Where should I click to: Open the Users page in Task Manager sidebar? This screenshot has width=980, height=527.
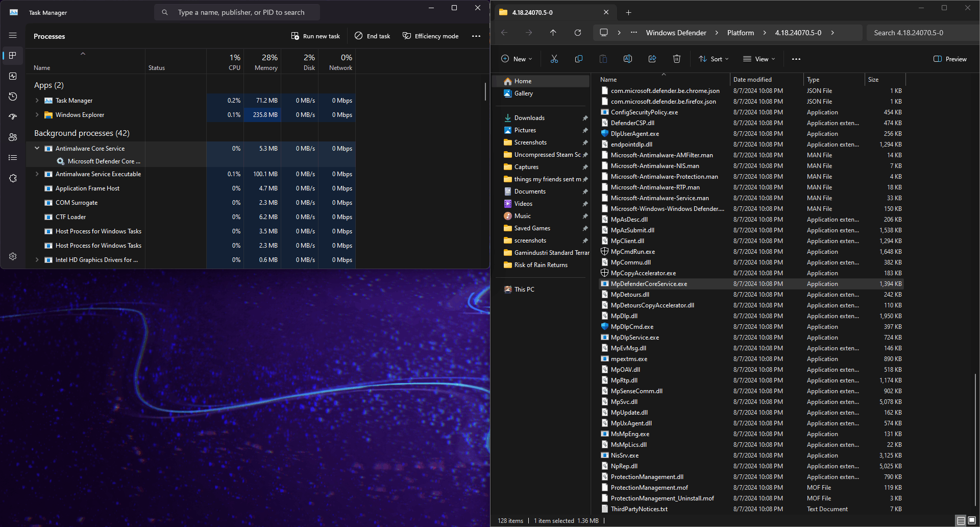pyautogui.click(x=13, y=137)
